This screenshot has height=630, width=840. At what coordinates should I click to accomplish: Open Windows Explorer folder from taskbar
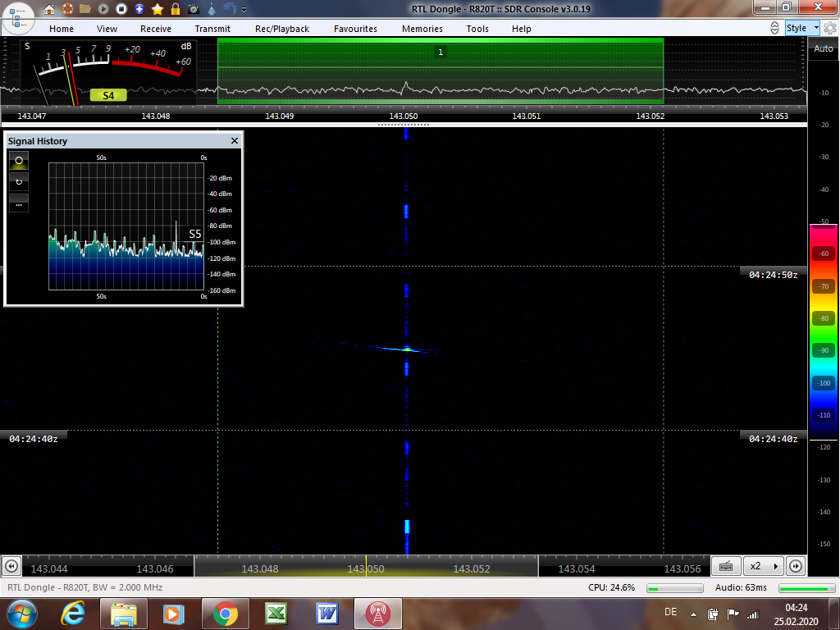(x=123, y=614)
